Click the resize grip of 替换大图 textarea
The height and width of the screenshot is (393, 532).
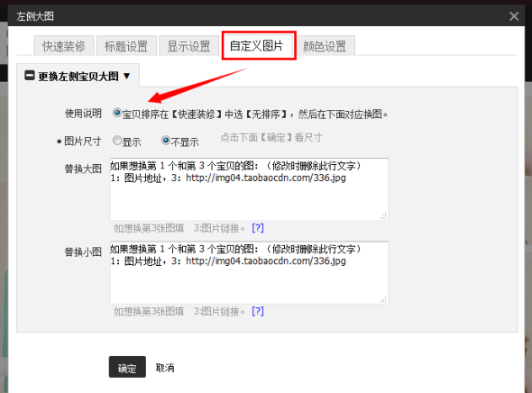[x=383, y=216]
